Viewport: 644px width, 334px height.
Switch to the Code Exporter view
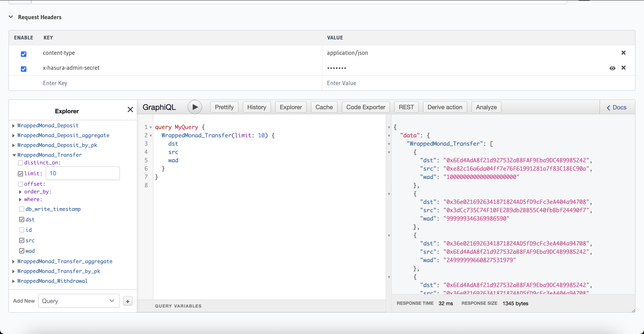tap(365, 107)
